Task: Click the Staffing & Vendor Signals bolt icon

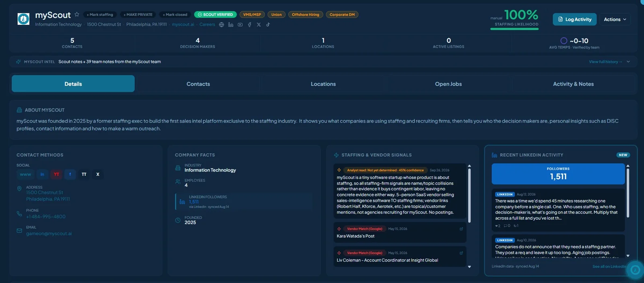Action: point(336,155)
